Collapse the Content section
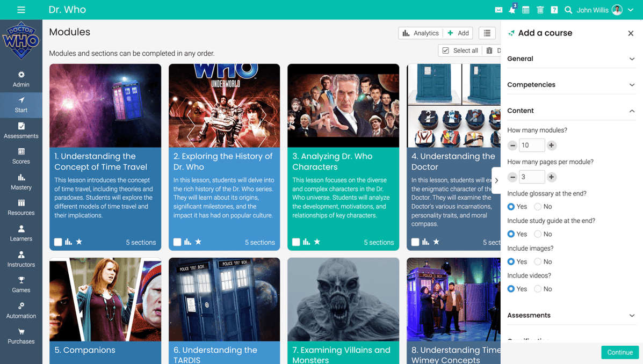This screenshot has height=364, width=643. tap(571, 111)
